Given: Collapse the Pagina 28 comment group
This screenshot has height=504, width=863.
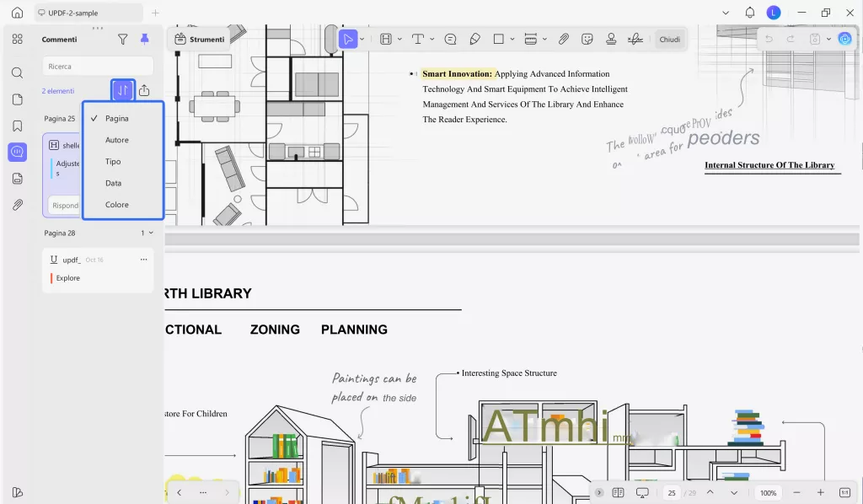Looking at the screenshot, I should (151, 233).
